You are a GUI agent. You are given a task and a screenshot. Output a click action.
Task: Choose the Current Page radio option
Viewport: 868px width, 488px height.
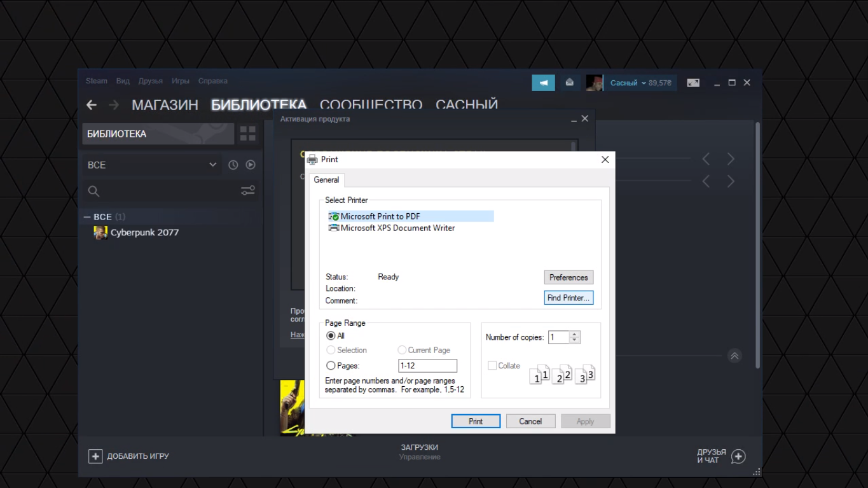pyautogui.click(x=402, y=350)
